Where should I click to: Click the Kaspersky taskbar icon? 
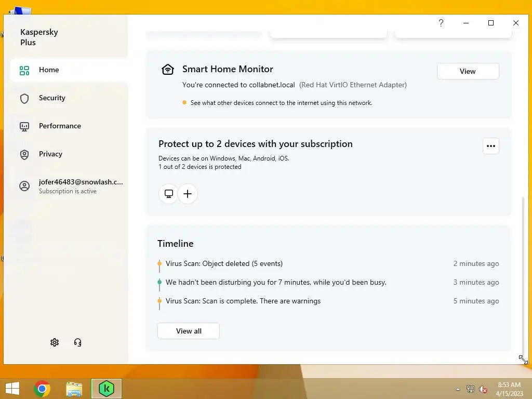click(x=106, y=389)
